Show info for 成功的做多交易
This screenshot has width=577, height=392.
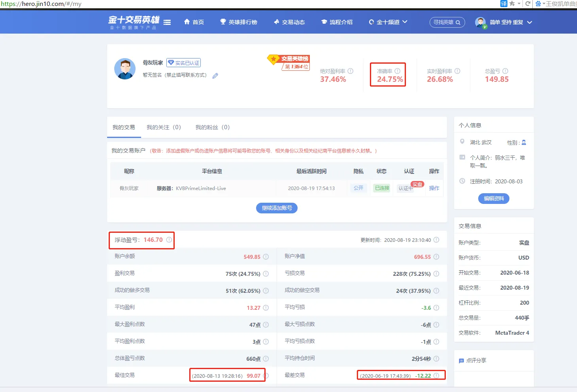coord(266,291)
